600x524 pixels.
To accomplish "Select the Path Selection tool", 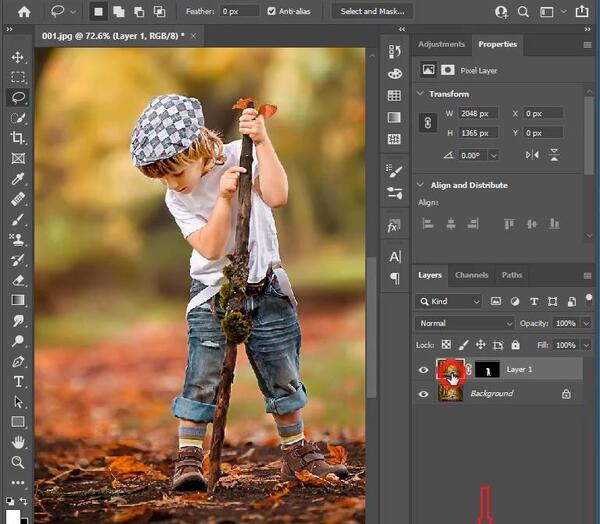I will click(18, 402).
